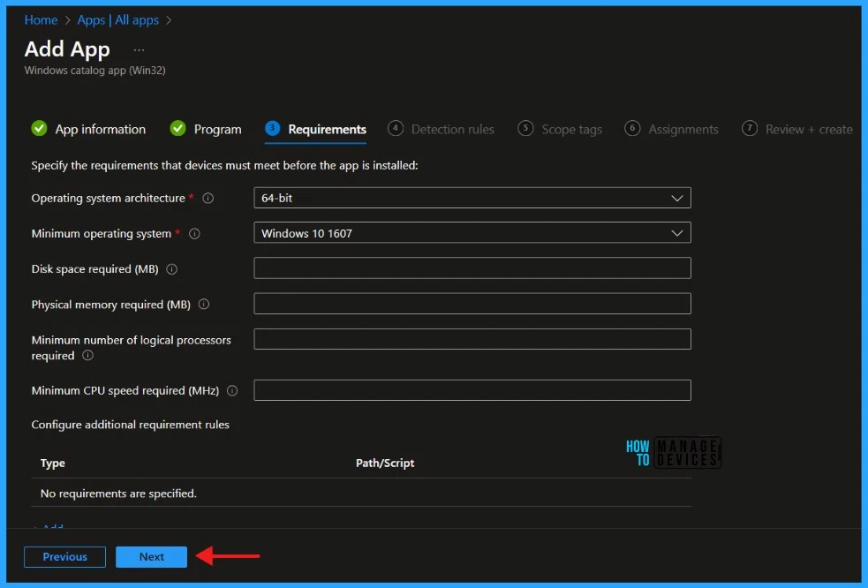Focus the logical processors required input field
The width and height of the screenshot is (868, 588).
(472, 339)
